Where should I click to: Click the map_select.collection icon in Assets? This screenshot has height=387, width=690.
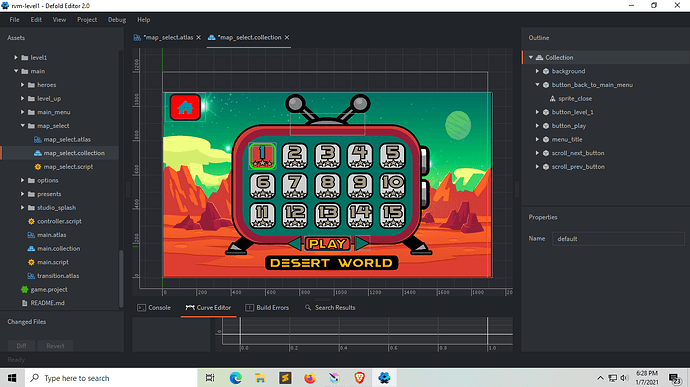(x=38, y=153)
